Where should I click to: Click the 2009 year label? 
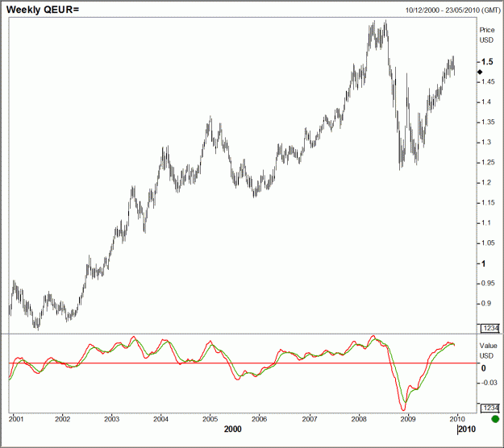[408, 419]
